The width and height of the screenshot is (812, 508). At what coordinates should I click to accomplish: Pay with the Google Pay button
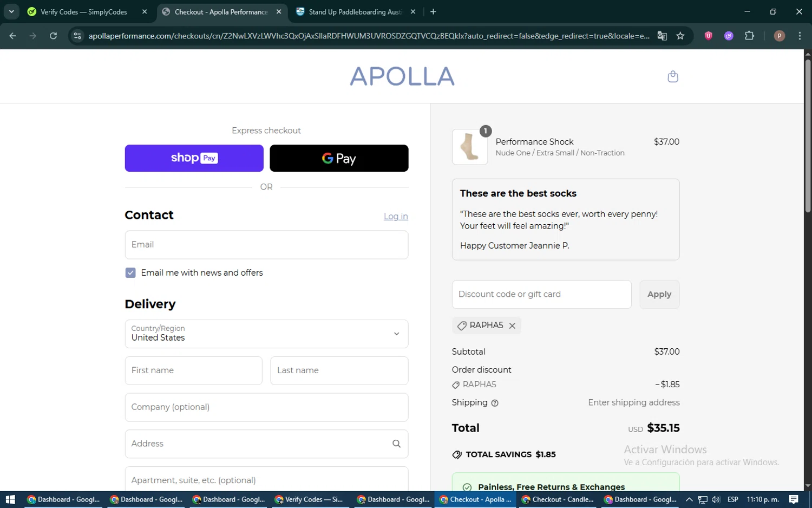pyautogui.click(x=339, y=158)
